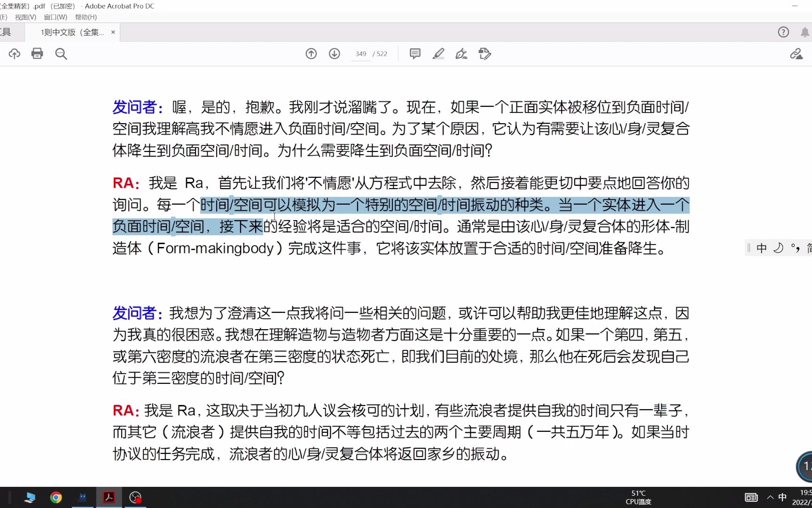Open the blue cat app in taskbar
The width and height of the screenshot is (812, 508).
(82, 497)
